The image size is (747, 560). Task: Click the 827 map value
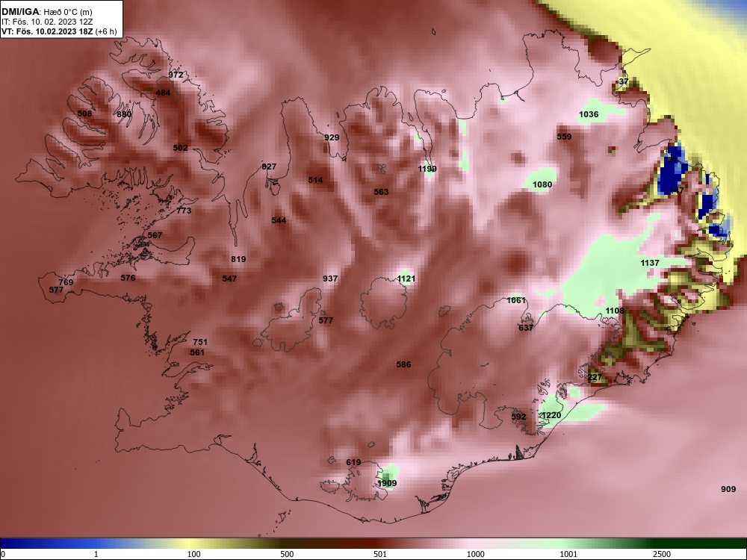[269, 167]
